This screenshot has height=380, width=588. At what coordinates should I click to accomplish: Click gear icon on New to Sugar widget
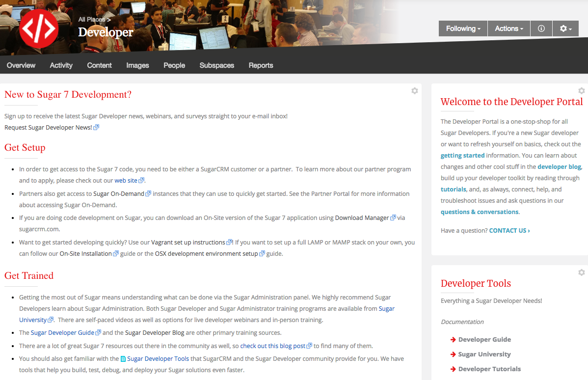point(415,91)
